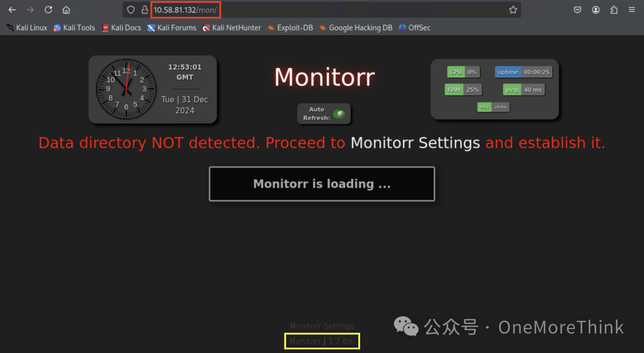Reload the page with the refresh icon
The height and width of the screenshot is (353, 644).
pyautogui.click(x=48, y=10)
